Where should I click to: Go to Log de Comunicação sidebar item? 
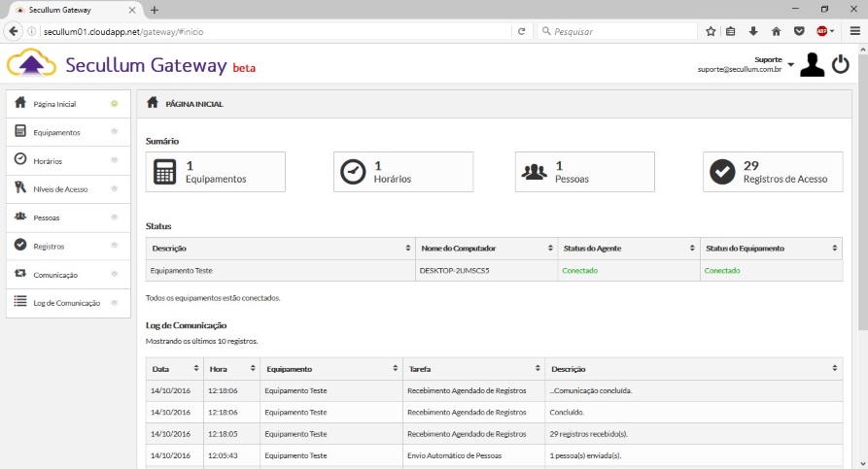(66, 303)
